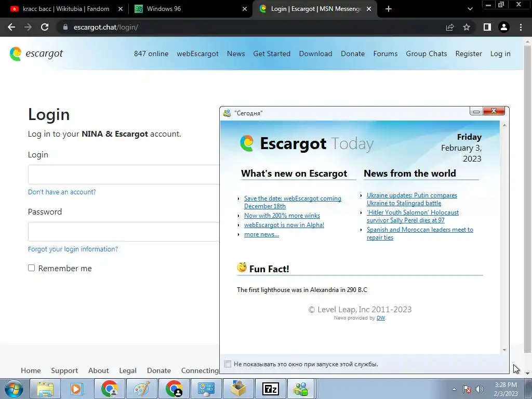Open the package box installer taskbar icon
Image resolution: width=532 pixels, height=399 pixels.
pyautogui.click(x=238, y=389)
